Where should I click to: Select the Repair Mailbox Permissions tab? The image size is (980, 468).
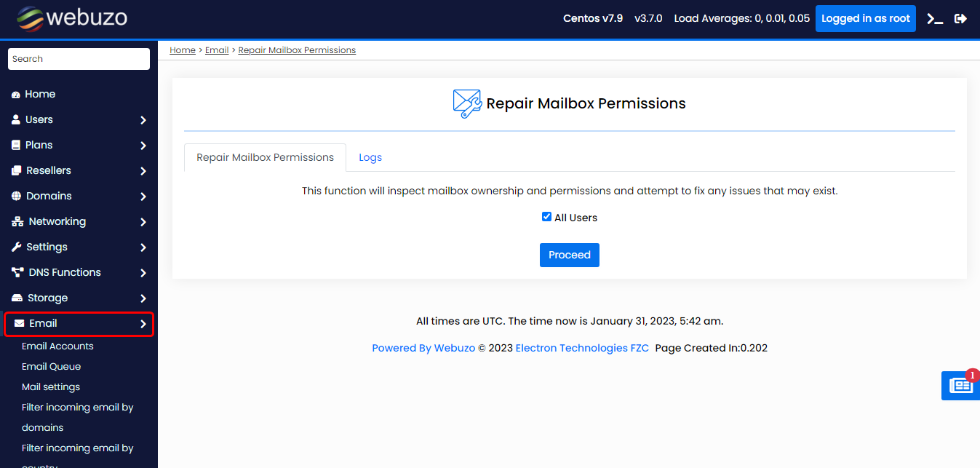(265, 157)
